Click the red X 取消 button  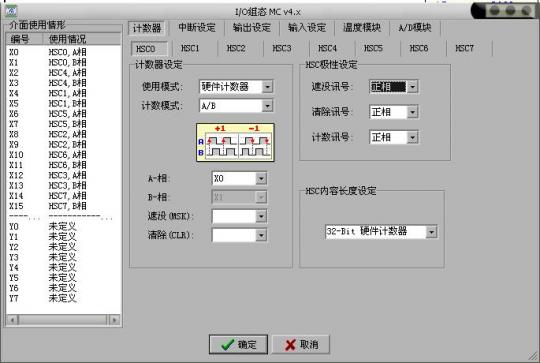pyautogui.click(x=301, y=344)
